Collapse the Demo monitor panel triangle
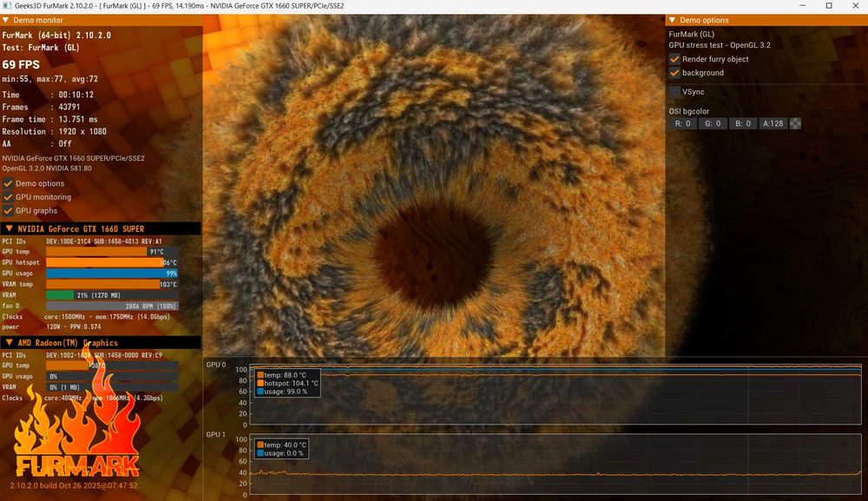Viewport: 868px width, 501px height. coord(5,20)
